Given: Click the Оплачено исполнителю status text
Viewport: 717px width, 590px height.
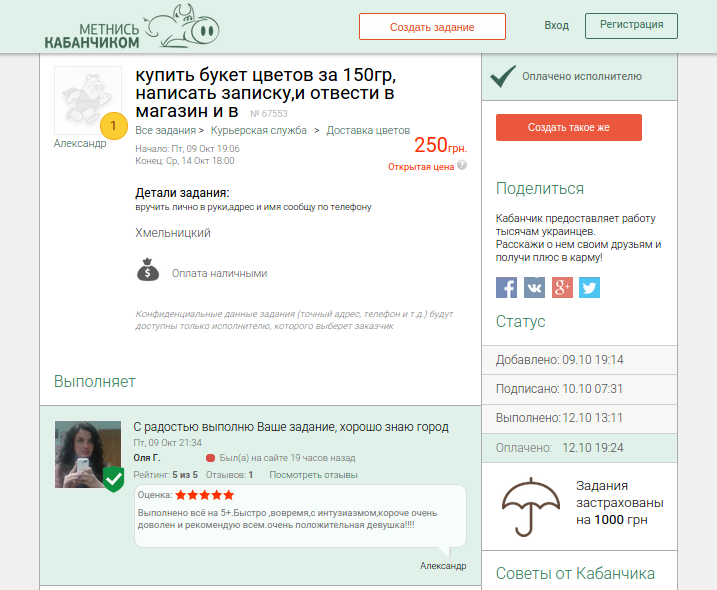Looking at the screenshot, I should pyautogui.click(x=582, y=76).
